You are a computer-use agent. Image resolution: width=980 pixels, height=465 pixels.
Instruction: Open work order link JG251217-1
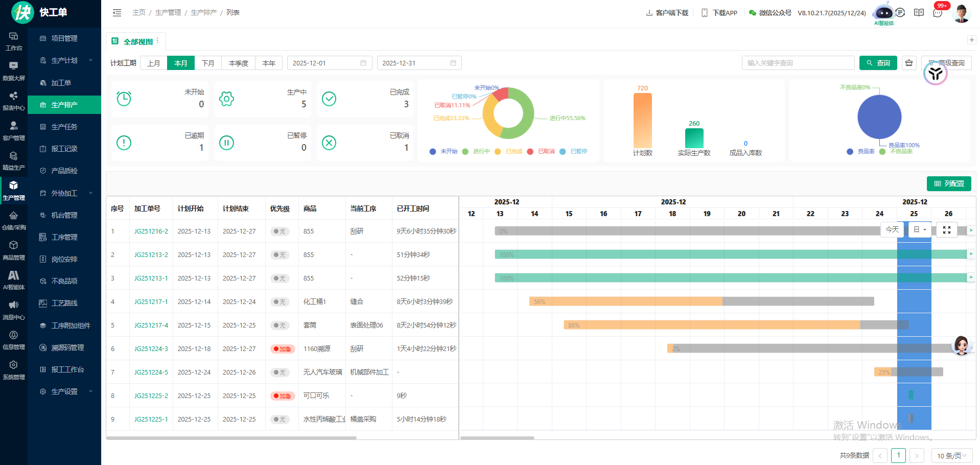coord(151,301)
